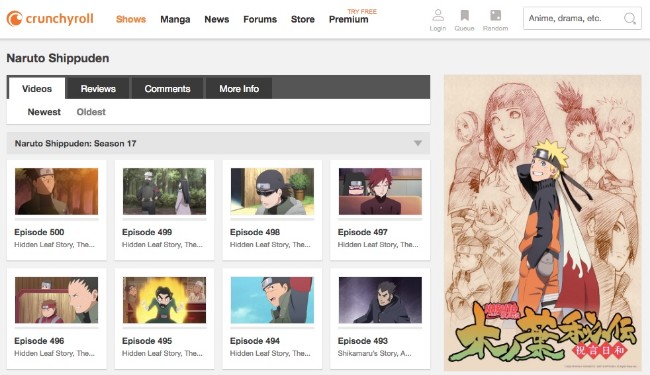Screen dimensions: 650x375
Task: Open Episode 497 thumbnail
Action: 380,191
